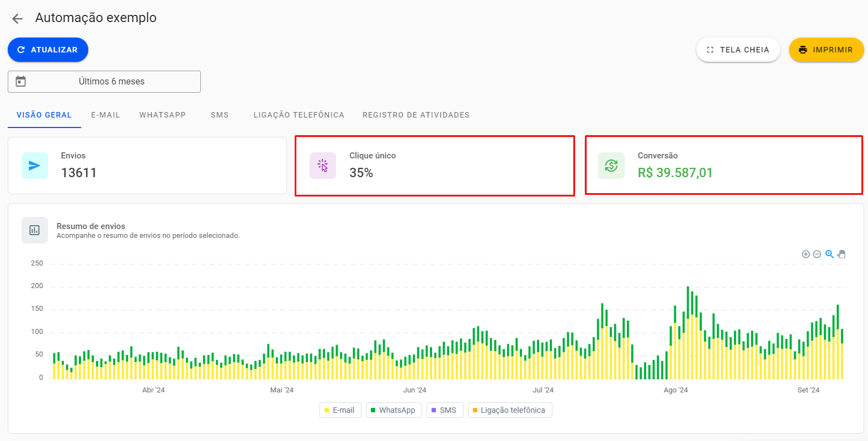The width and height of the screenshot is (868, 441).
Task: Activate the chart selection zoom magnifier
Action: (829, 254)
